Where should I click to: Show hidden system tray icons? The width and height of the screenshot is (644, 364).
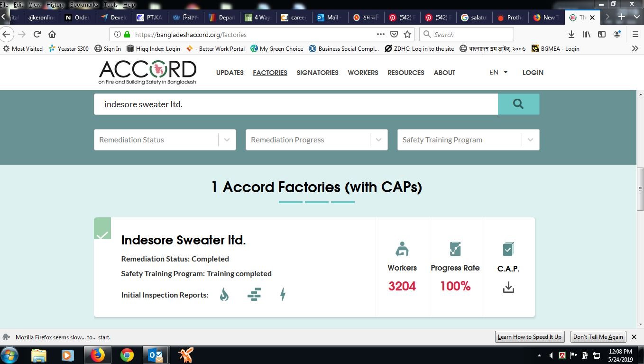(539, 355)
